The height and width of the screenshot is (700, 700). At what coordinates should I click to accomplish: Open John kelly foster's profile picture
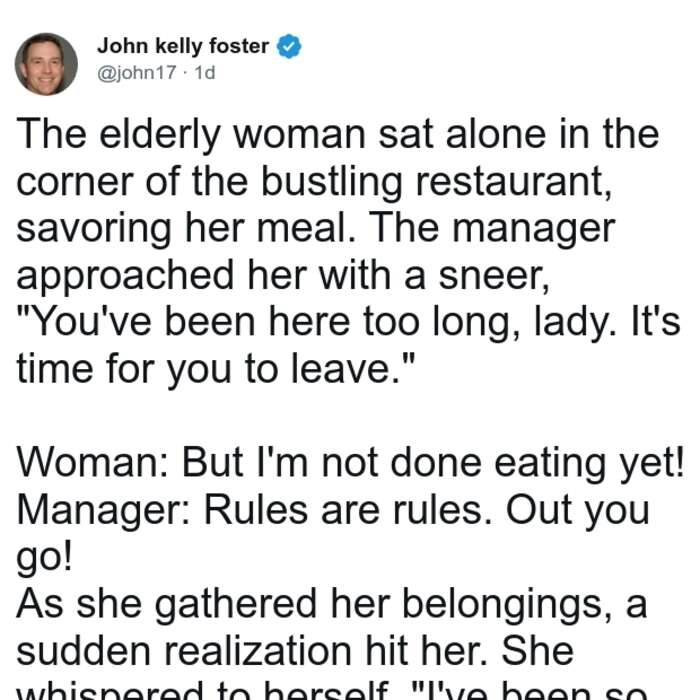46,64
